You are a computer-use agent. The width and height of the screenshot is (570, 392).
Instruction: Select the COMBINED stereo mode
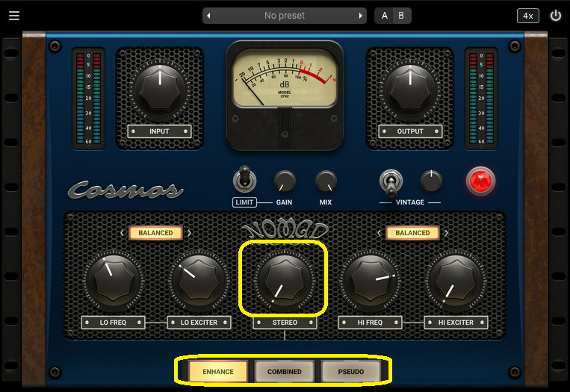pos(285,372)
